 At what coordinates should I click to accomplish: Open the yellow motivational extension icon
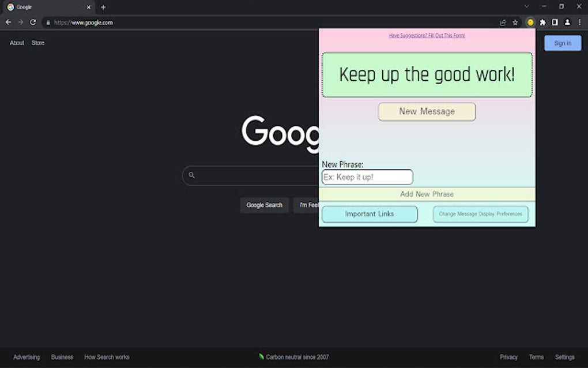(x=530, y=22)
